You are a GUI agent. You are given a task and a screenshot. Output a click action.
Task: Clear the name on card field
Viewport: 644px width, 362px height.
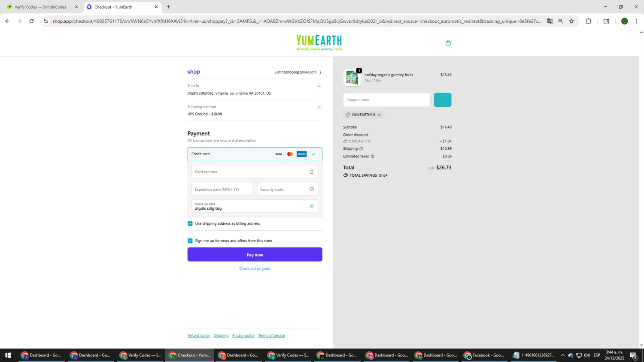click(312, 206)
